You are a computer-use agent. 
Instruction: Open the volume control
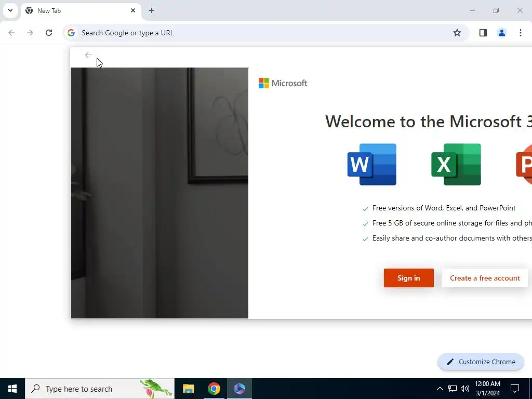[465, 389]
